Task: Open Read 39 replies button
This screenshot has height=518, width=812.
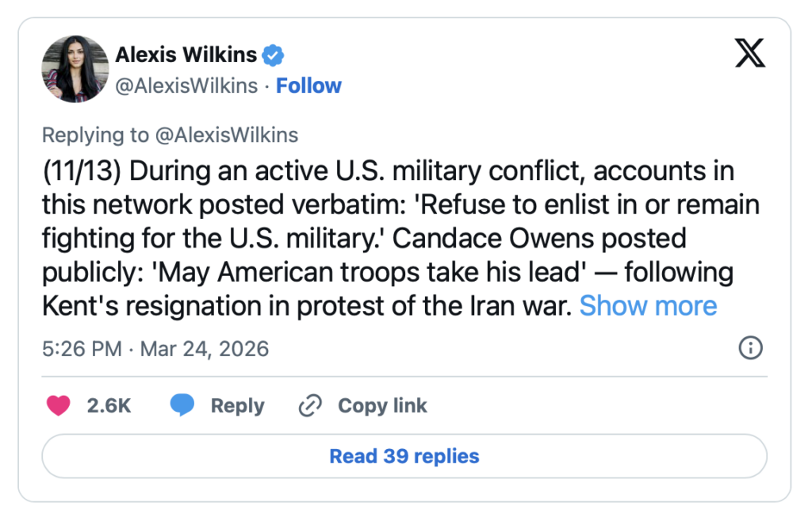Action: click(x=404, y=456)
